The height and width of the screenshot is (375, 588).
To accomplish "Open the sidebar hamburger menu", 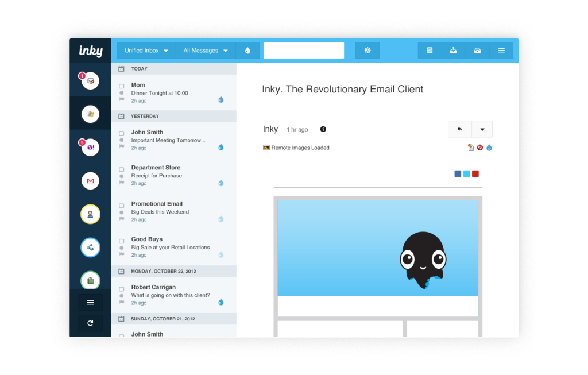I will point(90,303).
